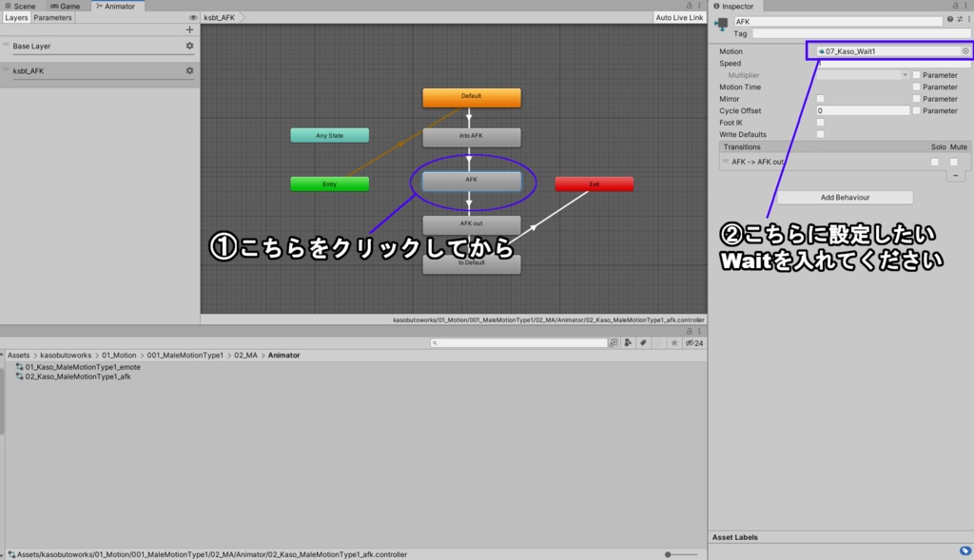
Task: Open Base Layer settings gear
Action: coord(189,46)
